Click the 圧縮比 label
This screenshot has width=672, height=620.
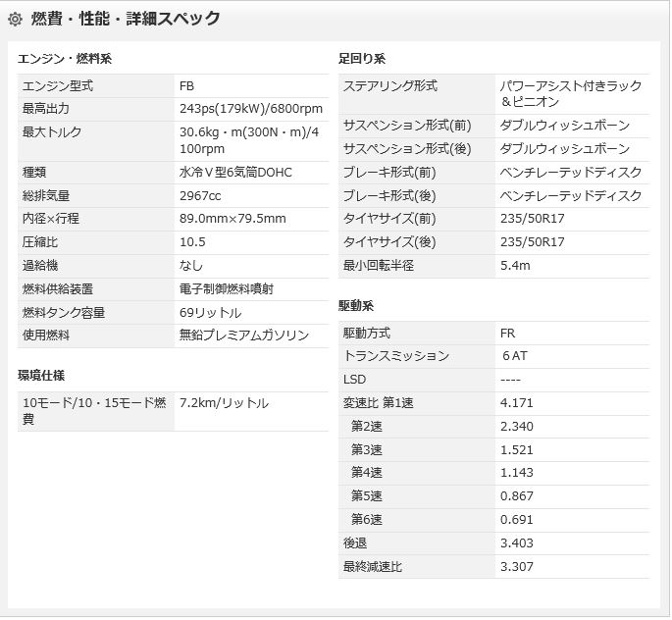tap(40, 242)
